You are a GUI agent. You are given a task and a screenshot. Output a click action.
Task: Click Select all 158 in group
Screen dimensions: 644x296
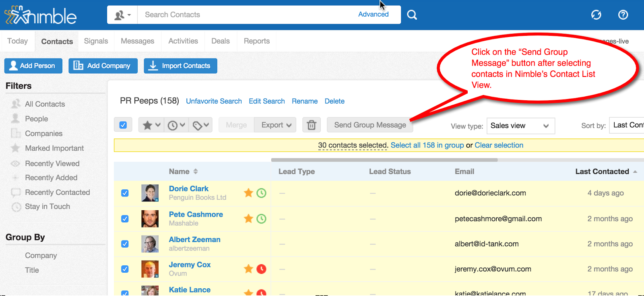pos(427,145)
